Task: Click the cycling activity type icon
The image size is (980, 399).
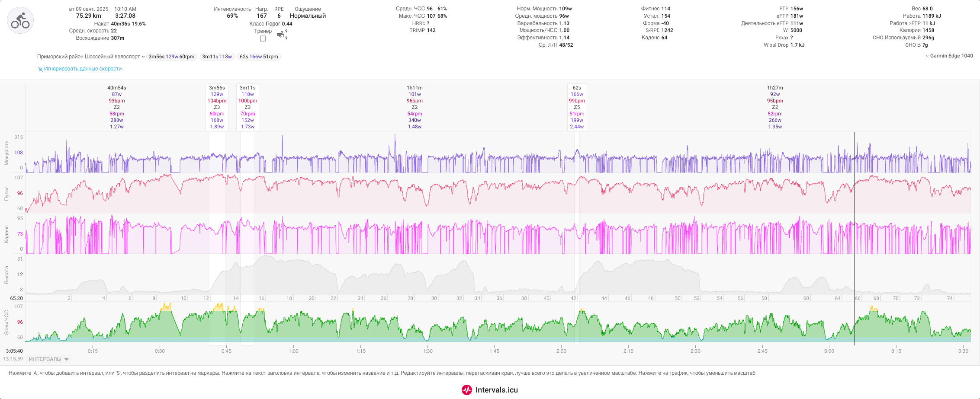Action: [20, 20]
